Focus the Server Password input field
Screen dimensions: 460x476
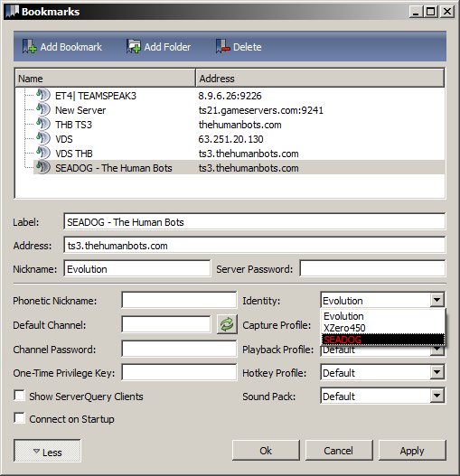pos(372,268)
